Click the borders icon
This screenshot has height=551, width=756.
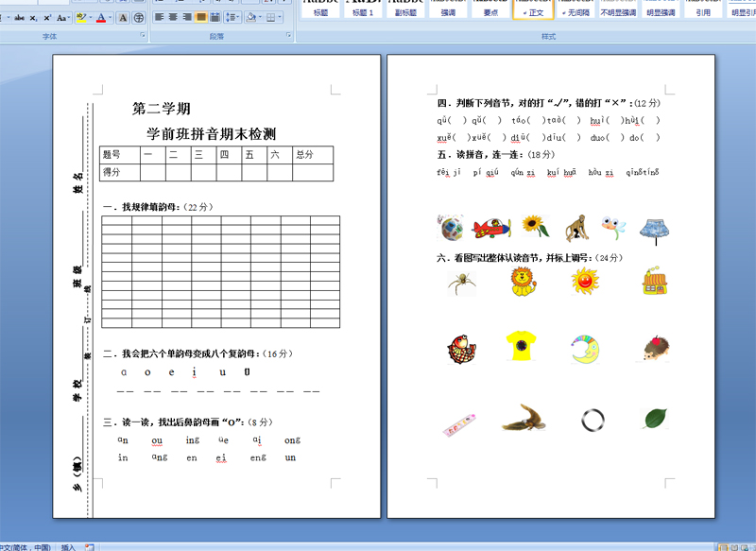[x=270, y=17]
